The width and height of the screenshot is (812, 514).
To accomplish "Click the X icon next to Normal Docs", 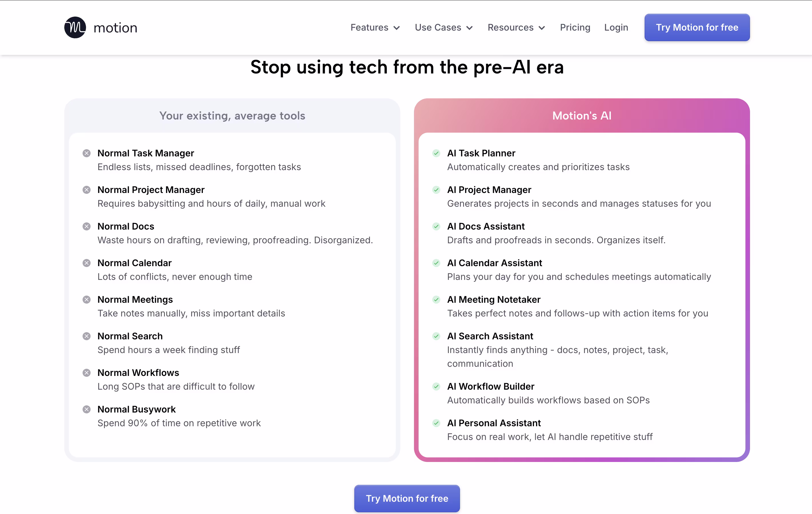I will pyautogui.click(x=87, y=226).
